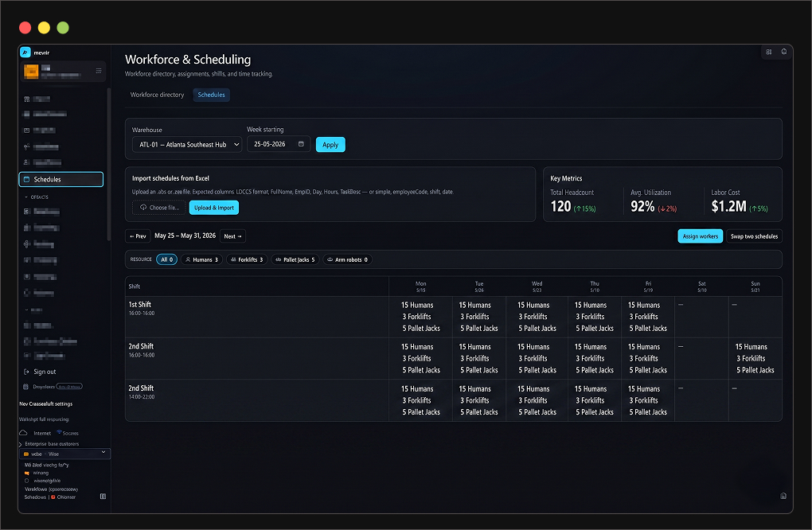Image resolution: width=812 pixels, height=530 pixels.
Task: Click the small icon in the bottom right corner
Action: [x=783, y=496]
